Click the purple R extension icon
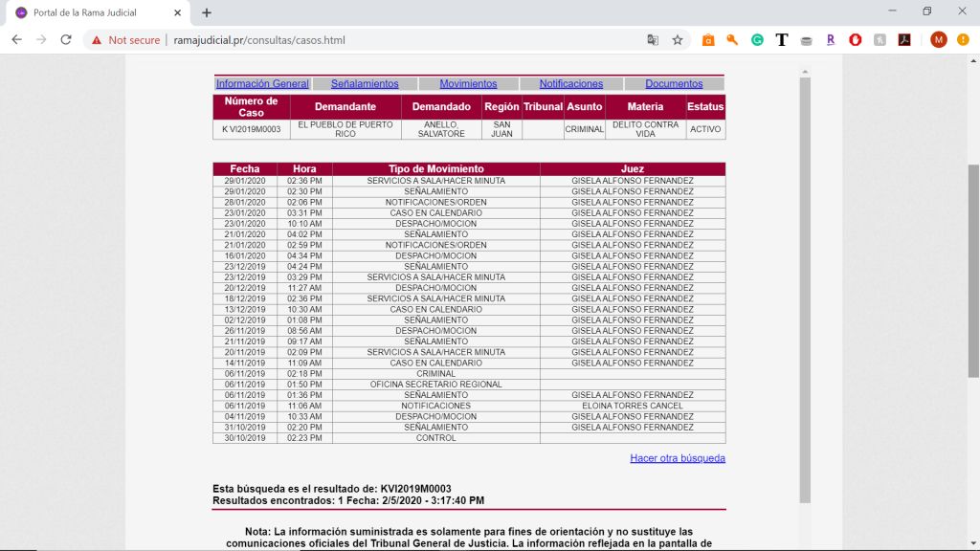This screenshot has width=980, height=551. 831,40
